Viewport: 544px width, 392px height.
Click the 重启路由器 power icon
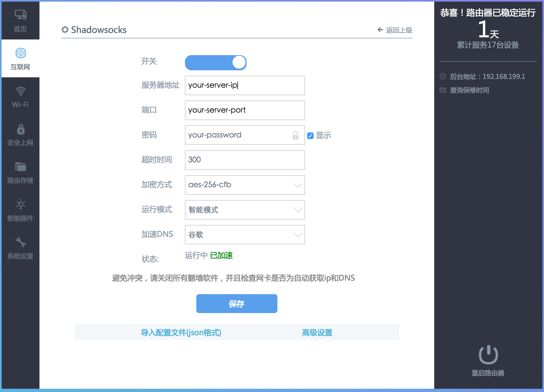488,355
